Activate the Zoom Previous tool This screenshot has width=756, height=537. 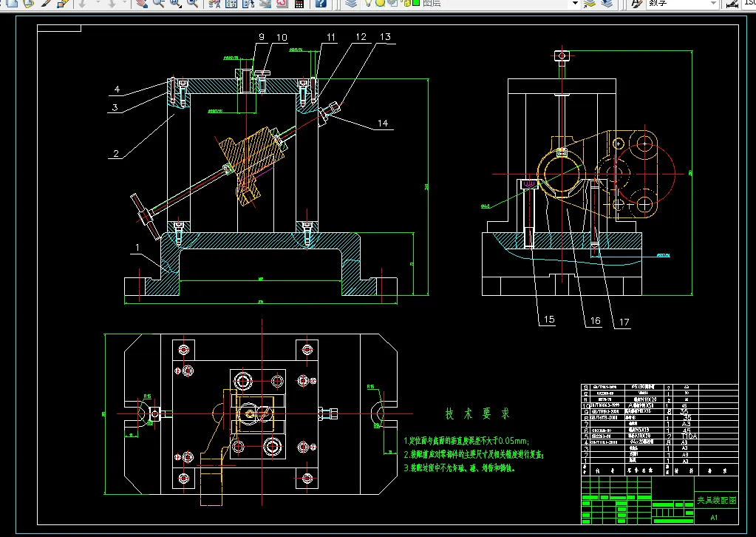coord(192,3)
